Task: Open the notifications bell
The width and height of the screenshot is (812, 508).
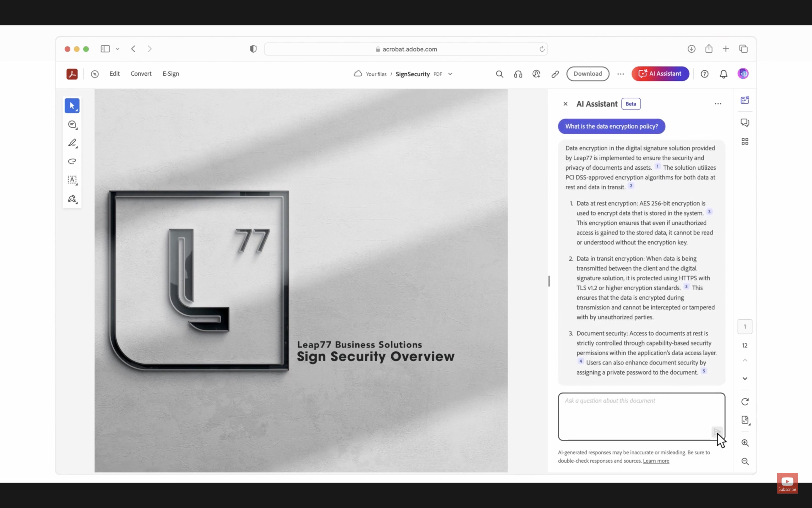Action: tap(723, 74)
